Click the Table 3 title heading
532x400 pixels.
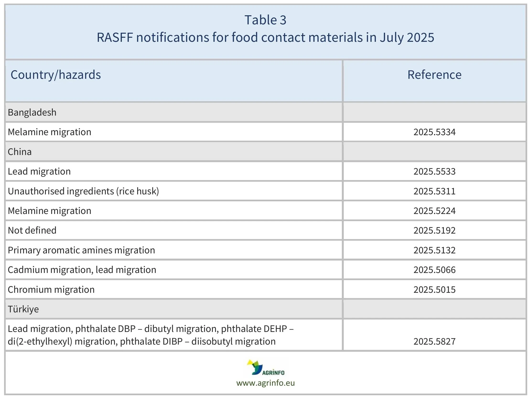coord(265,20)
